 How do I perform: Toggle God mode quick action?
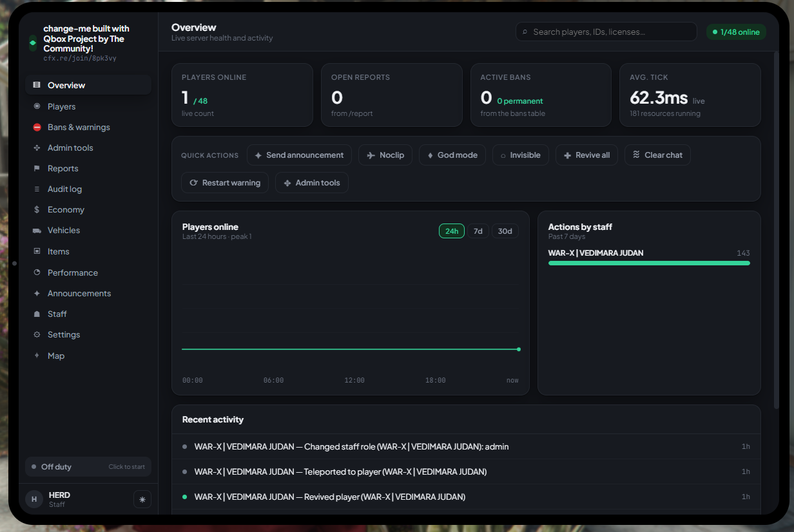click(x=452, y=155)
